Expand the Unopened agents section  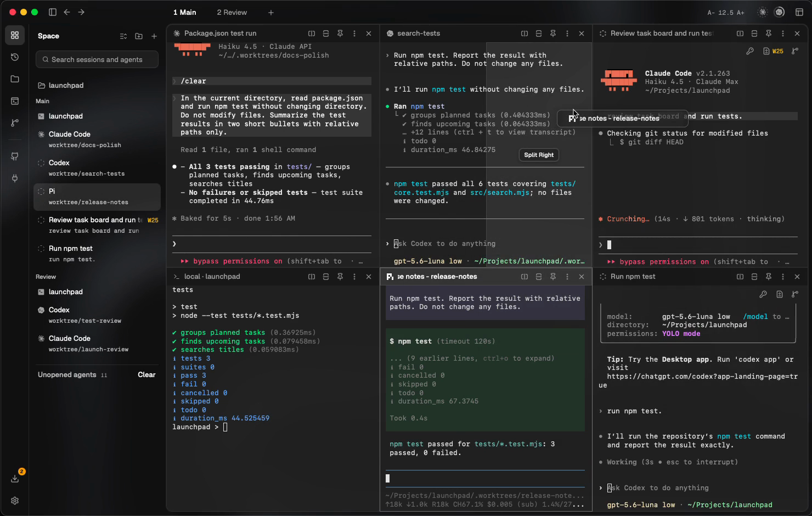[72, 375]
